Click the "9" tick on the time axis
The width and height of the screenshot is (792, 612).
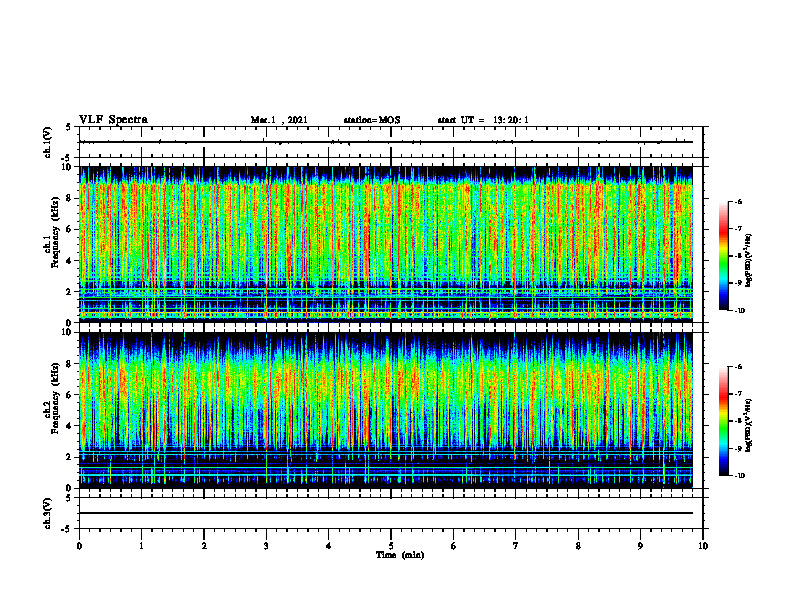click(640, 546)
